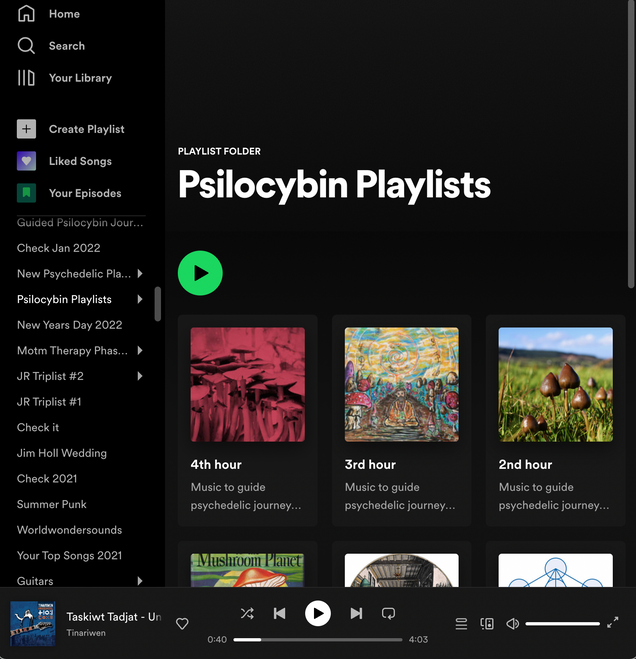Viewport: 636px width, 659px height.
Task: Toggle shuffle playback
Action: 247,614
